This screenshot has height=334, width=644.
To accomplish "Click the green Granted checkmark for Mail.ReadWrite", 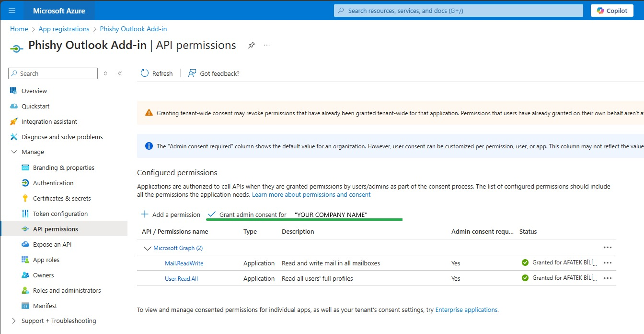I will (x=525, y=262).
